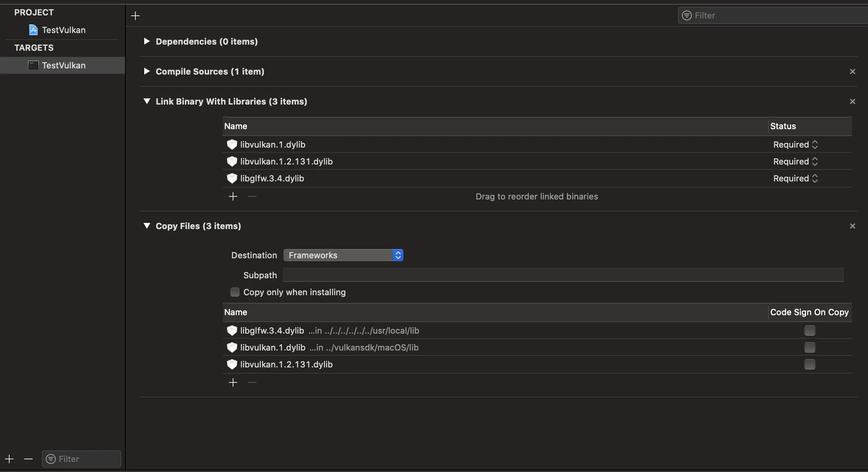Expand Compile Sources section
The height and width of the screenshot is (472, 868).
[147, 71]
